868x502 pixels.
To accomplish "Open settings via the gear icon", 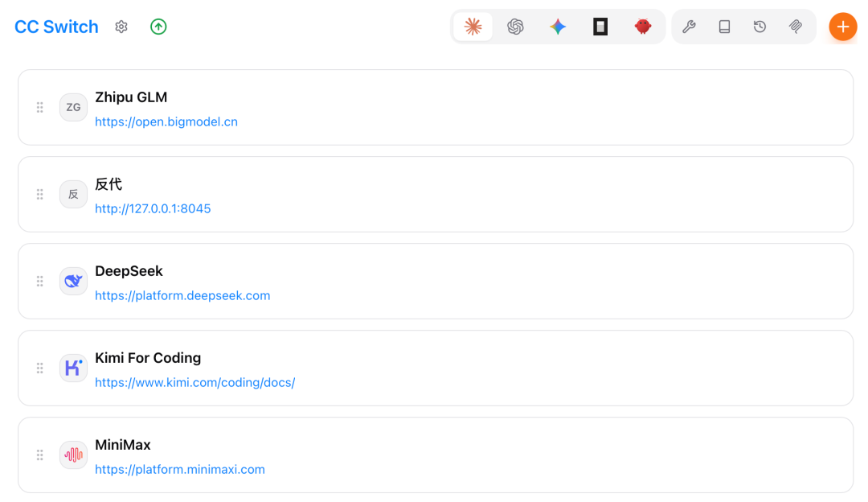I will coord(121,27).
